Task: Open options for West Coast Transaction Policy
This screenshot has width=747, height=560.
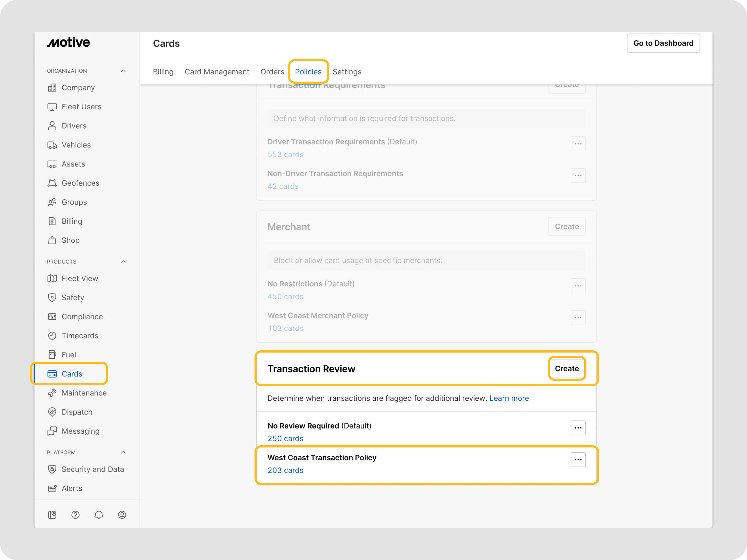Action: pos(578,459)
